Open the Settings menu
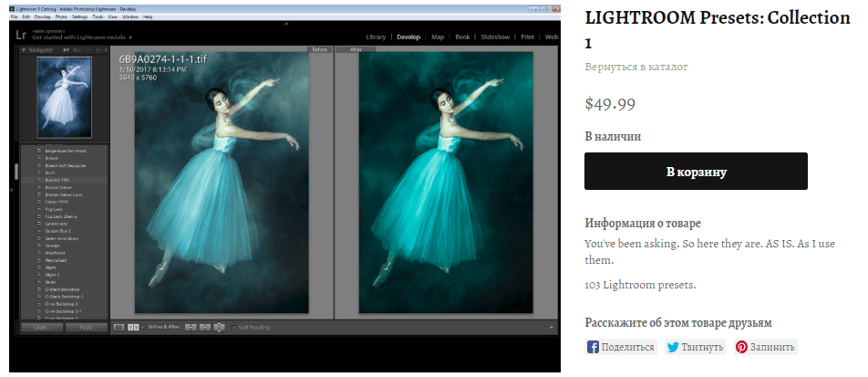This screenshot has width=868, height=377. tap(79, 16)
